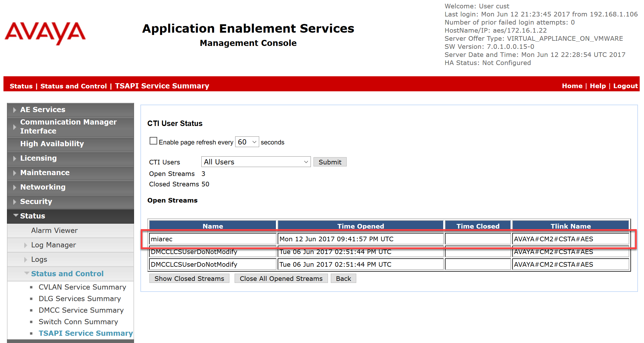Click miarec row Tlink AVAYA#CM2#CSTA#AES
The height and width of the screenshot is (343, 644).
coord(571,239)
